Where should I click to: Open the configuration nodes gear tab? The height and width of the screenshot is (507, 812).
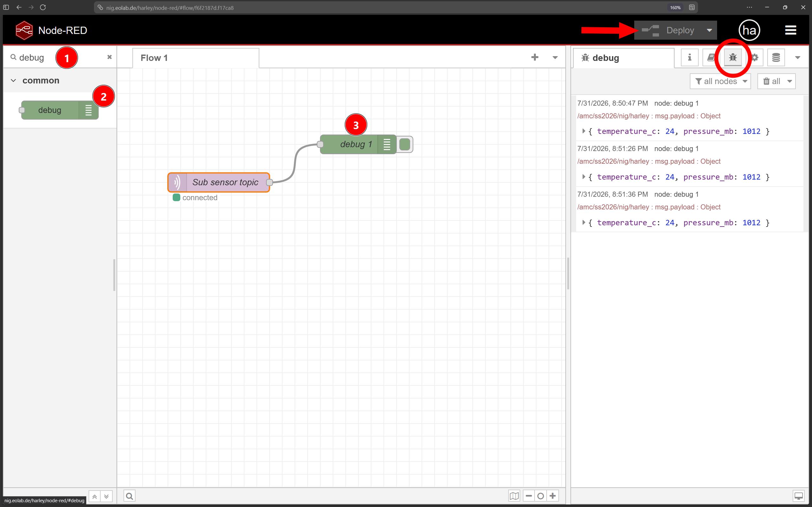pyautogui.click(x=754, y=58)
